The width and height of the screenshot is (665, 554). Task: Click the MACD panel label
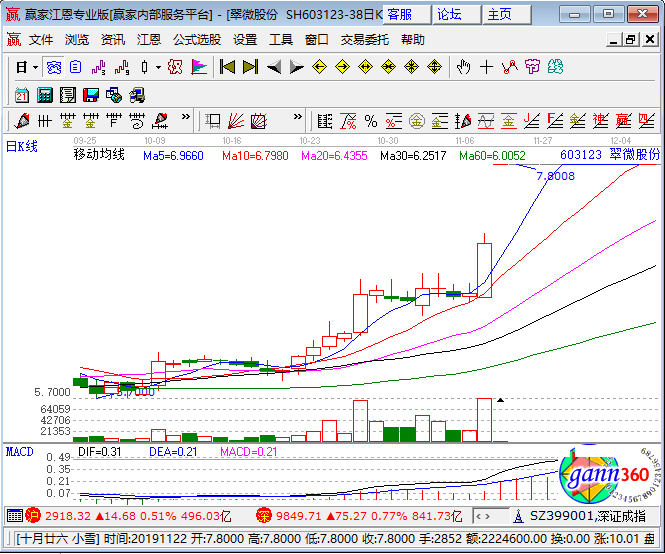[20, 452]
